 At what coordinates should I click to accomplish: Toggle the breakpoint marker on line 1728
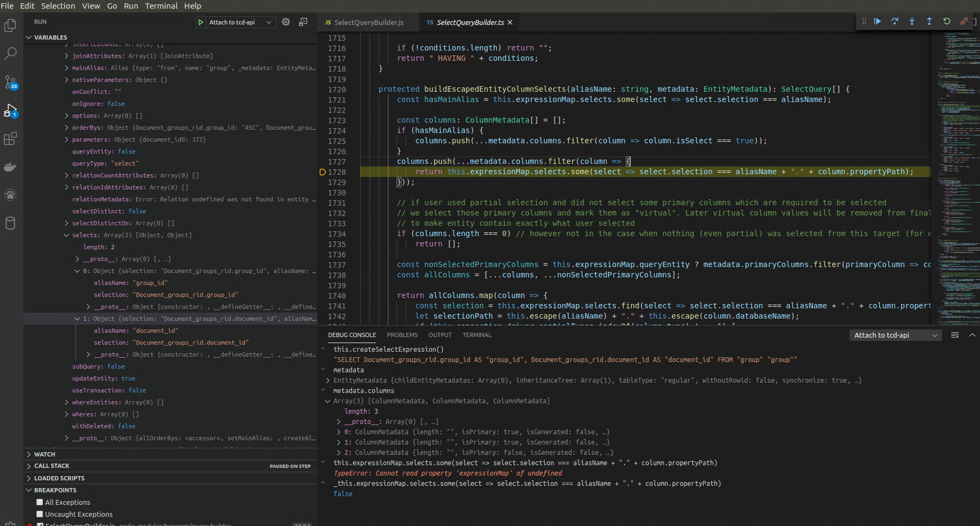point(323,172)
